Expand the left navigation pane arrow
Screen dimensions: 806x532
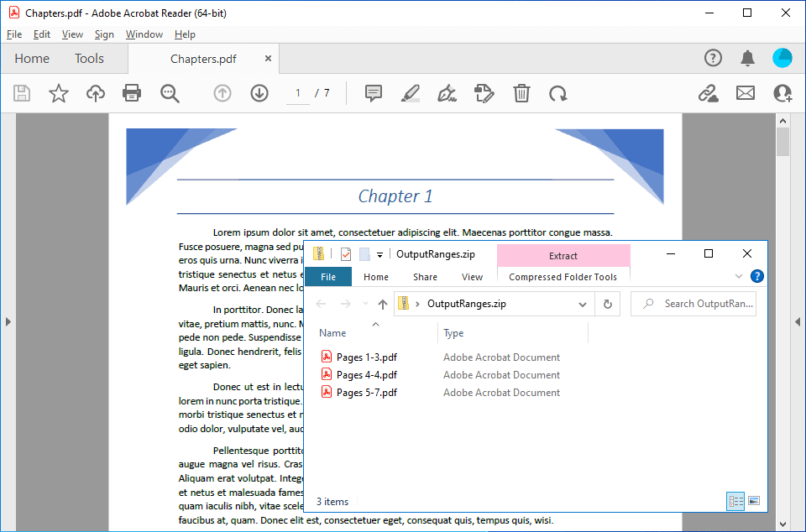pyautogui.click(x=8, y=321)
